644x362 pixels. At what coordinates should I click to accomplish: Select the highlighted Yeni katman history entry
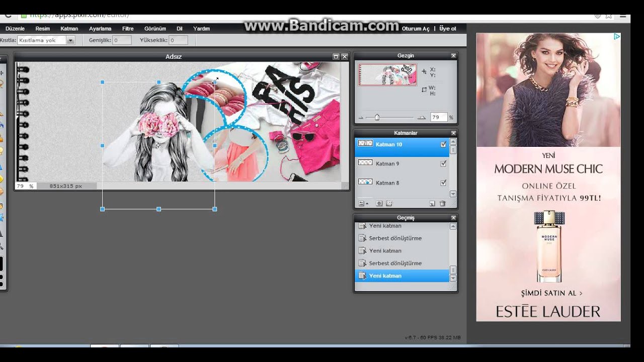coord(402,276)
